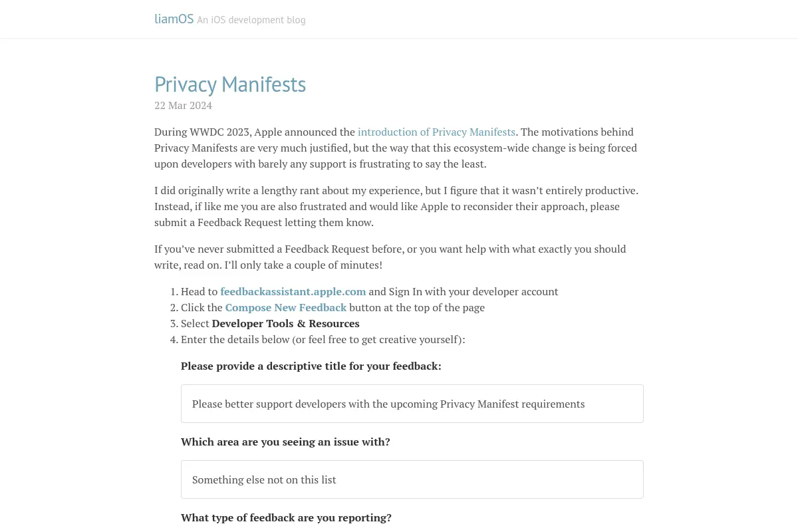Viewport: 798px width, 532px height.
Task: Click the 22 Mar 2024 post date
Action: tap(184, 106)
